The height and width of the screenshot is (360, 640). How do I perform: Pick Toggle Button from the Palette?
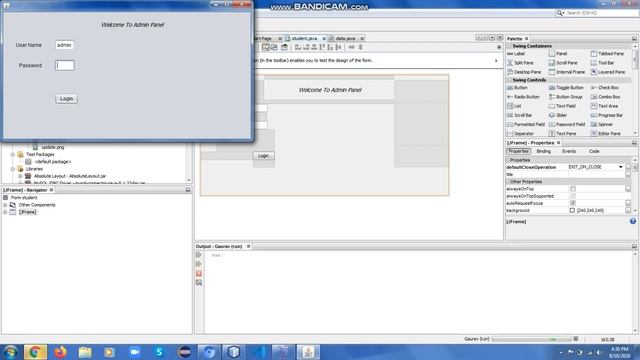(x=566, y=88)
